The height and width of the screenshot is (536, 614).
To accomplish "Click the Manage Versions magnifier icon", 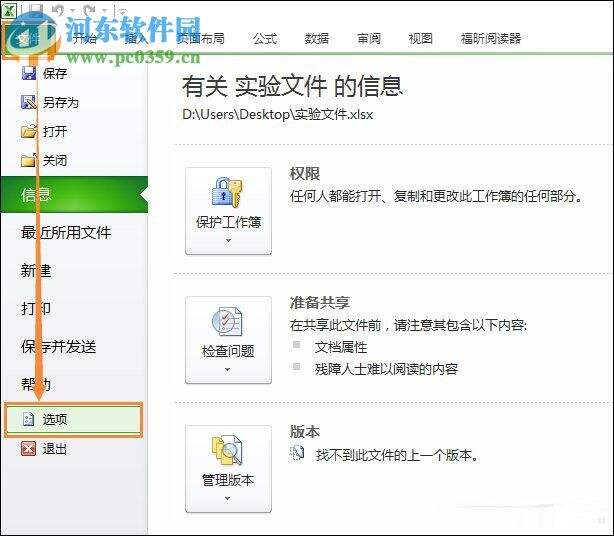I will tap(228, 450).
